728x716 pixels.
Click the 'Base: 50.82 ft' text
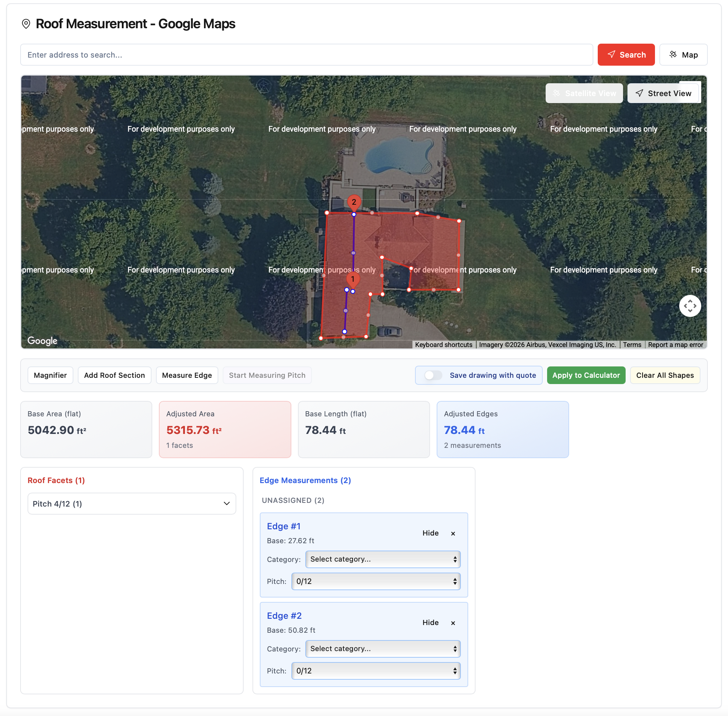point(291,630)
